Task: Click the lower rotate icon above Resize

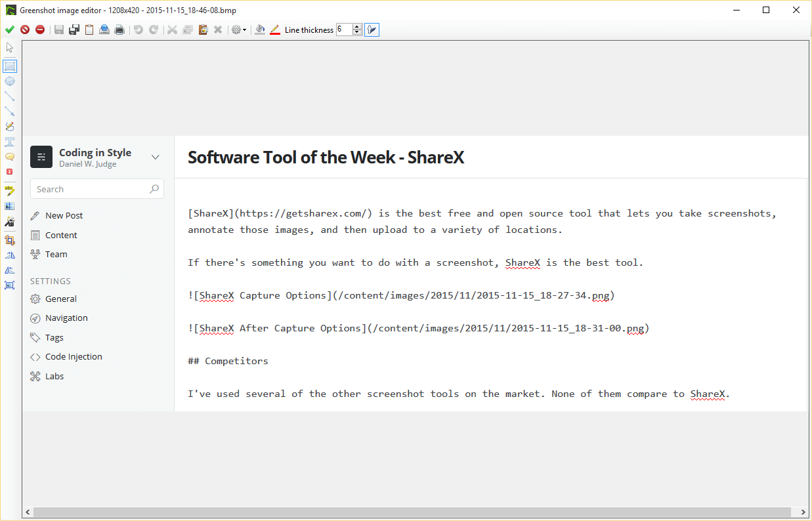Action: click(10, 270)
